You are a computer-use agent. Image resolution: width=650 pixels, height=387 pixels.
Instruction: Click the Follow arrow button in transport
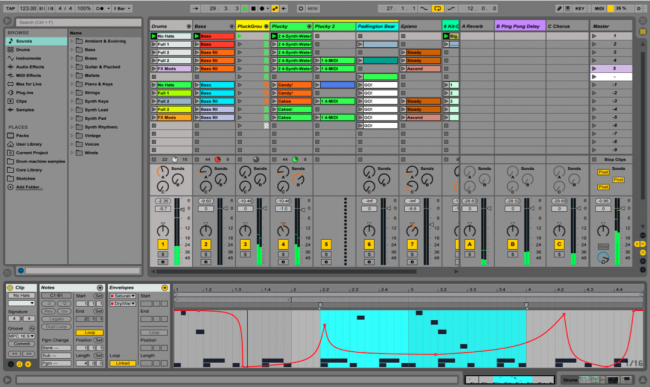click(x=195, y=8)
